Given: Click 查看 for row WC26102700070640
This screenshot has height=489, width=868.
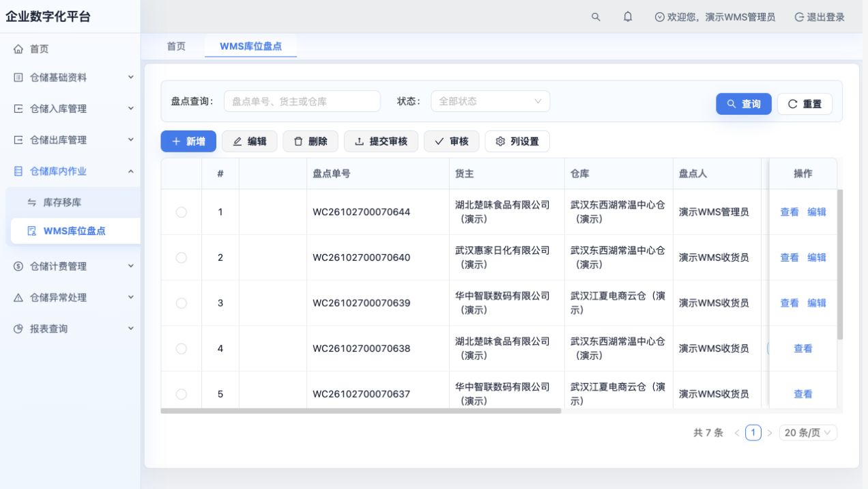Looking at the screenshot, I should pyautogui.click(x=790, y=257).
